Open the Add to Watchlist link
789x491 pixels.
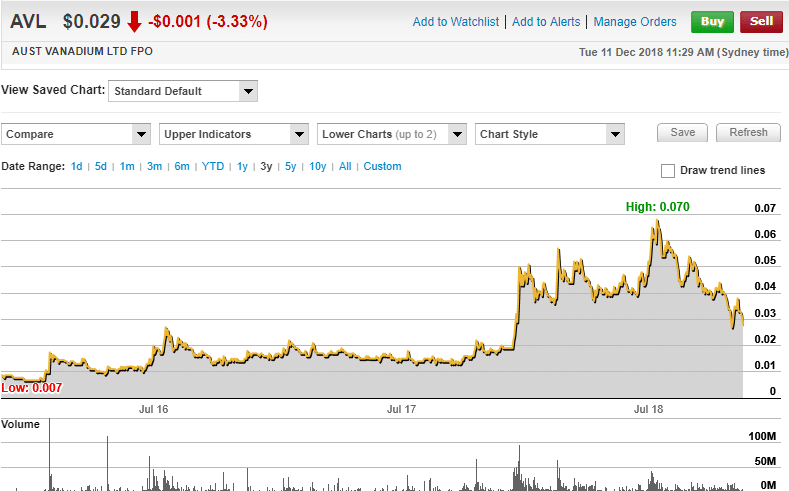(456, 22)
